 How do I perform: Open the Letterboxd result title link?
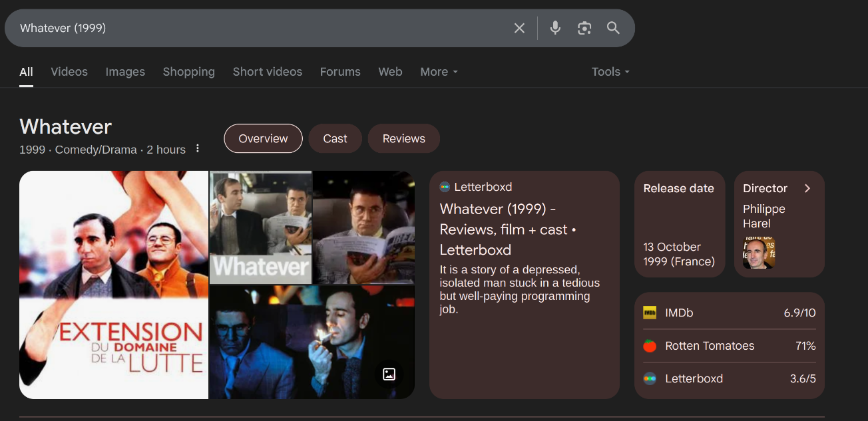[x=508, y=229]
